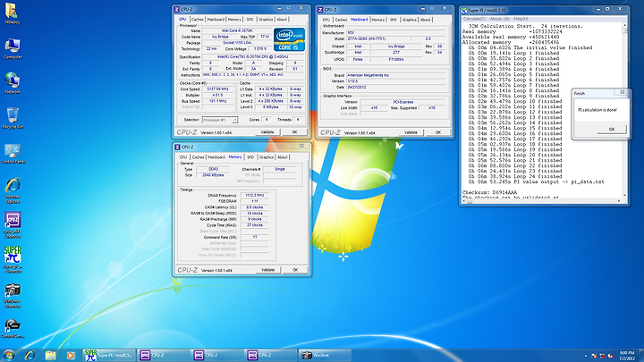Confirm the Finish dialog with OK
This screenshot has height=362, width=644.
(x=612, y=130)
